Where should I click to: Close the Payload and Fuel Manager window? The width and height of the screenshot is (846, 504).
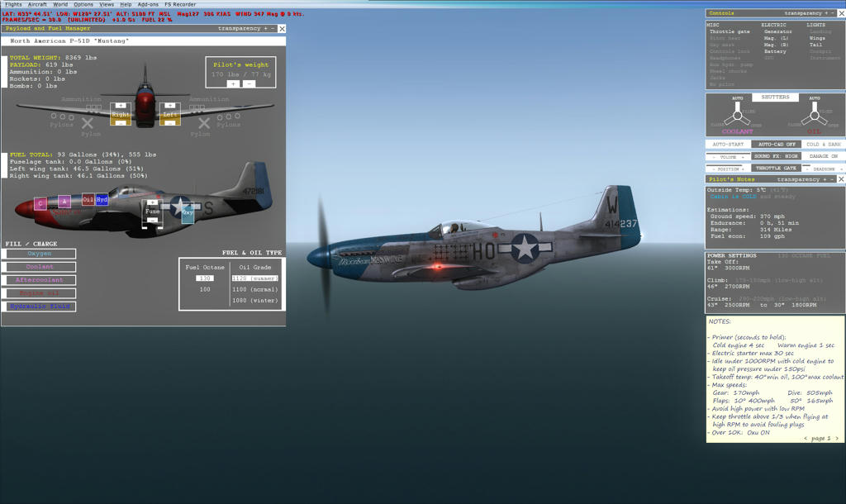(x=282, y=29)
